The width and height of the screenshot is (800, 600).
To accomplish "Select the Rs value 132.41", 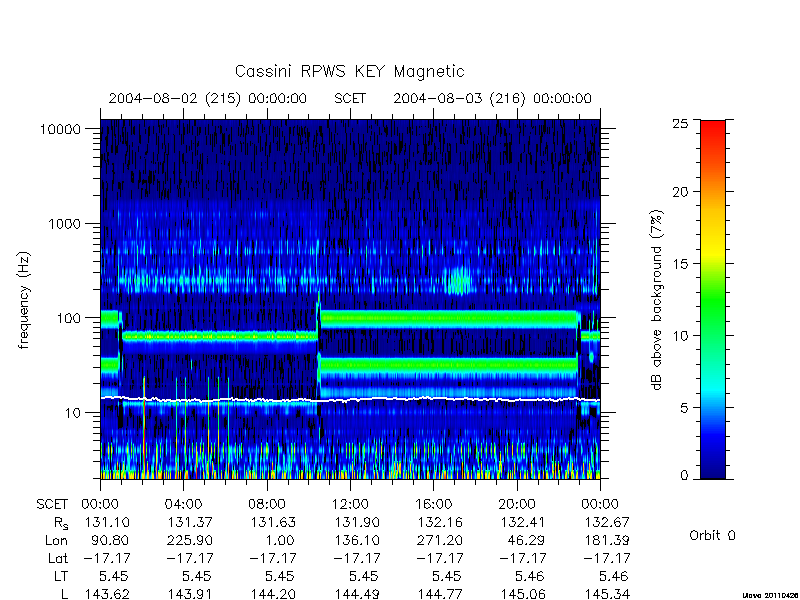I will pyautogui.click(x=523, y=522).
